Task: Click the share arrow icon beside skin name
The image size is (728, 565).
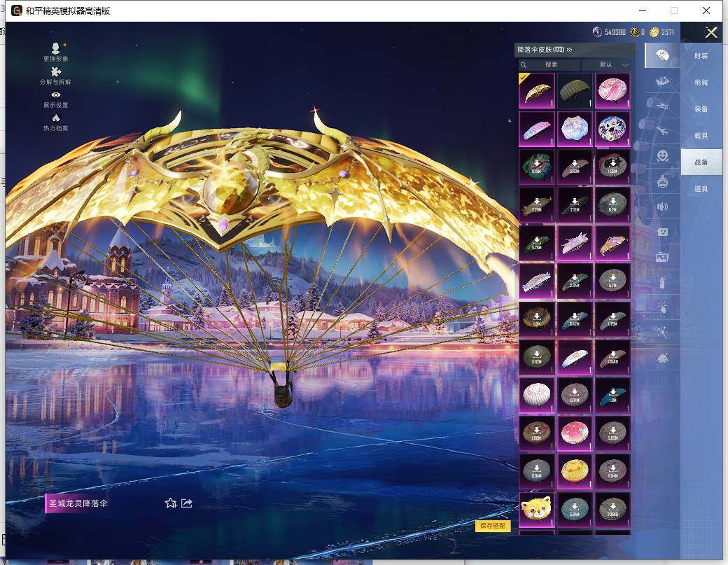Action: click(187, 503)
